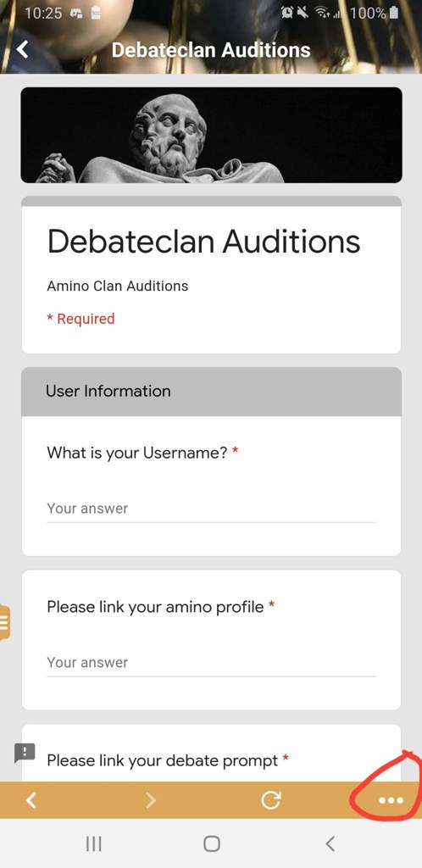Select the Debateclan Auditions form heading
Image resolution: width=422 pixels, height=868 pixels.
[203, 242]
